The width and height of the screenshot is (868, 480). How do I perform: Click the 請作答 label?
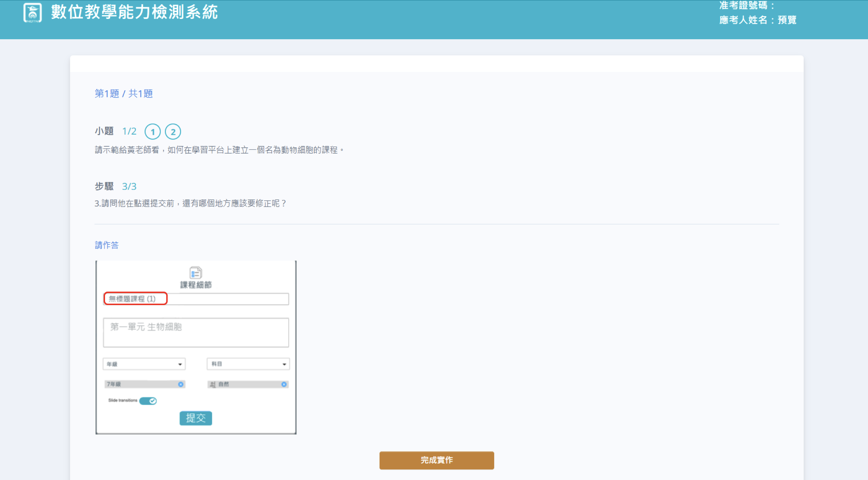point(107,245)
